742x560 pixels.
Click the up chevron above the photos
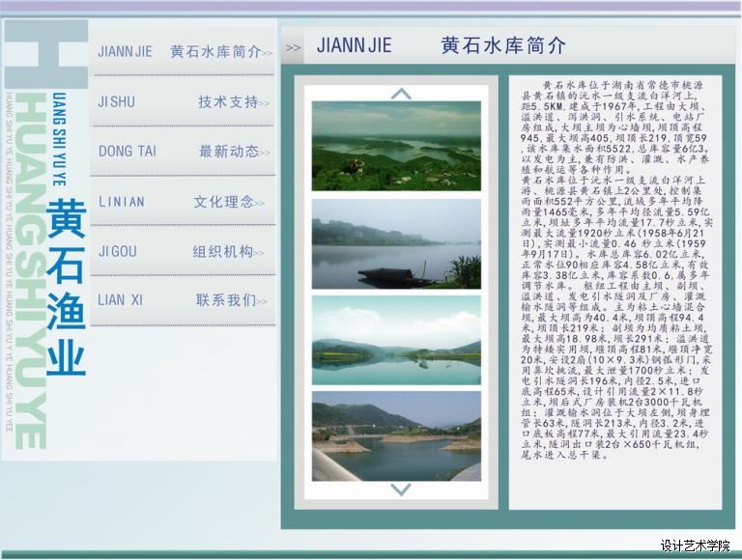(x=401, y=94)
